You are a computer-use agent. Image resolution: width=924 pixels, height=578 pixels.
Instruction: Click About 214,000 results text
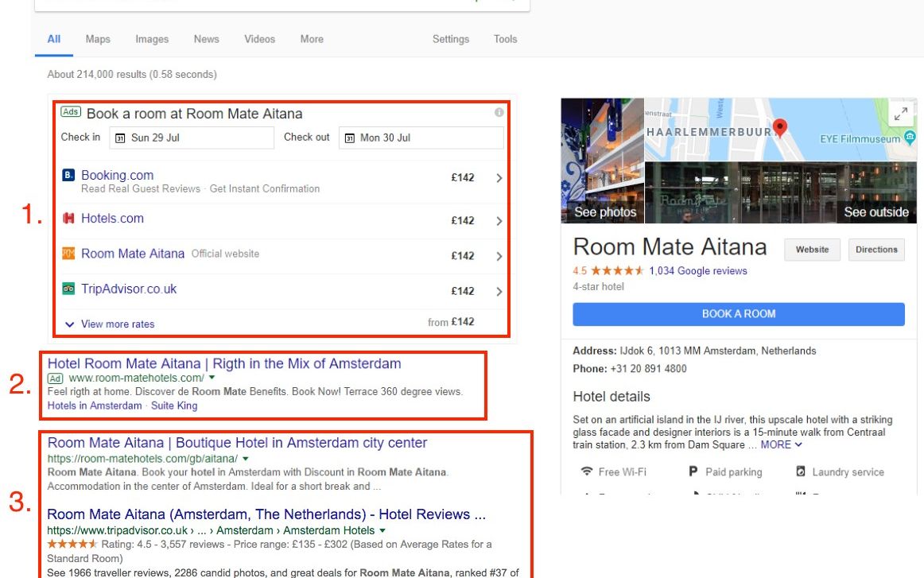click(132, 74)
